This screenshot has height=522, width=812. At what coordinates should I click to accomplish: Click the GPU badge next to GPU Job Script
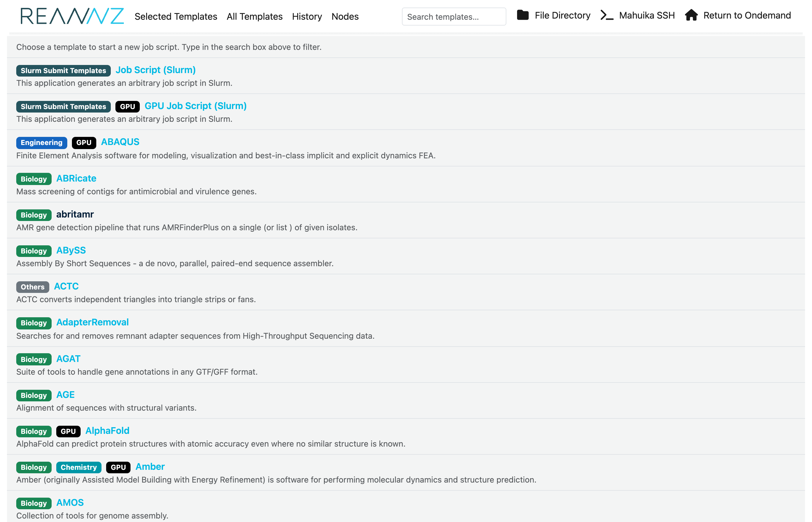(127, 106)
